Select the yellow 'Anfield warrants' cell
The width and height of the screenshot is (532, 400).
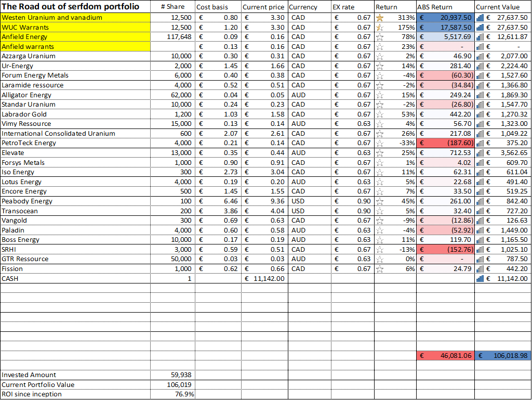[x=75, y=46]
